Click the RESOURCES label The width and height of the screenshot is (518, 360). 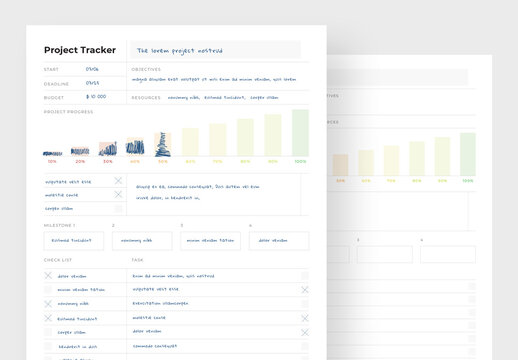[x=146, y=98]
